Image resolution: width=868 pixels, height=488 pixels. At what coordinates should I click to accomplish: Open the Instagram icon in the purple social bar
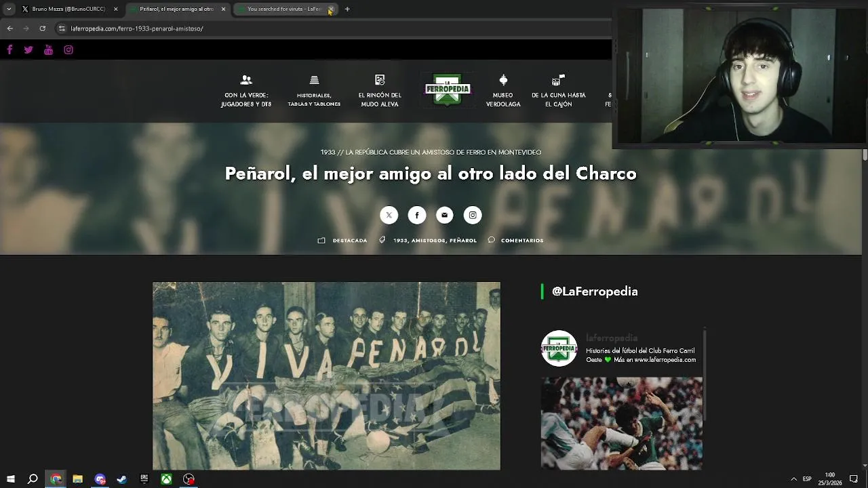click(x=68, y=49)
